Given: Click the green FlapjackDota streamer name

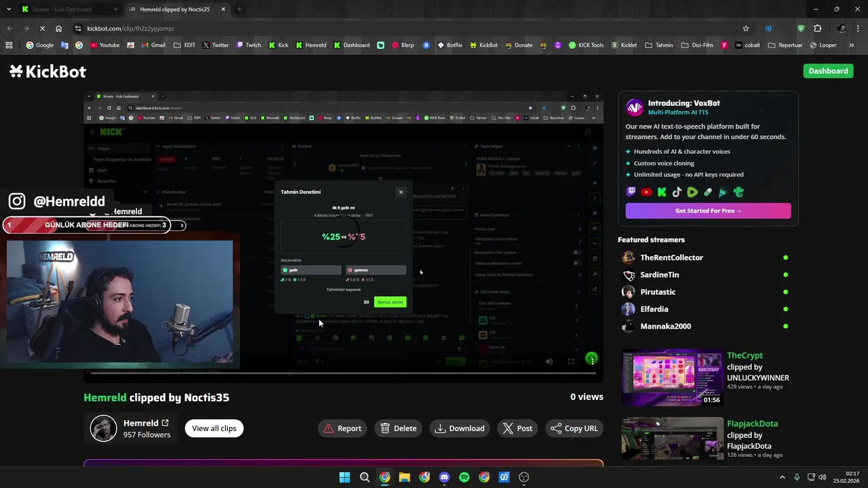Looking at the screenshot, I should [x=752, y=424].
